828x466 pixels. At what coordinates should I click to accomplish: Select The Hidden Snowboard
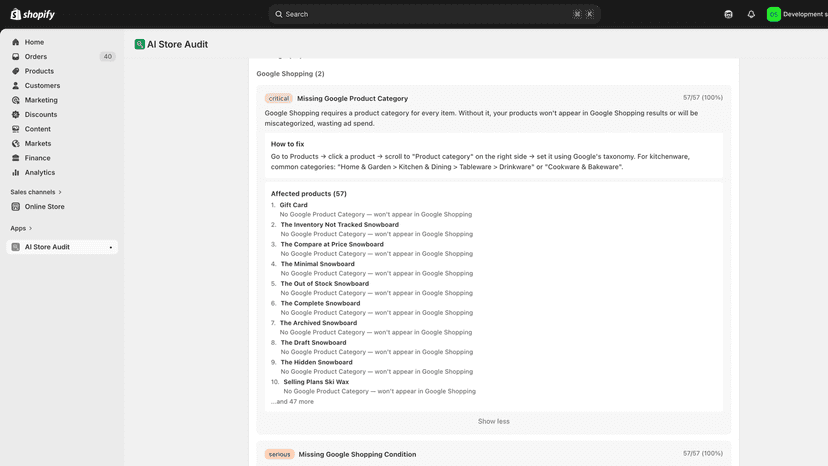316,362
